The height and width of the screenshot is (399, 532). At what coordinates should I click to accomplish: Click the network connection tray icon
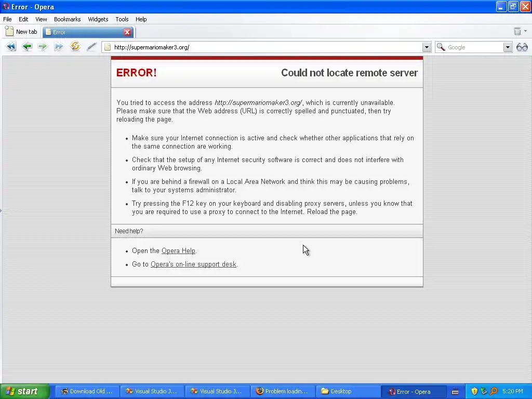484,391
